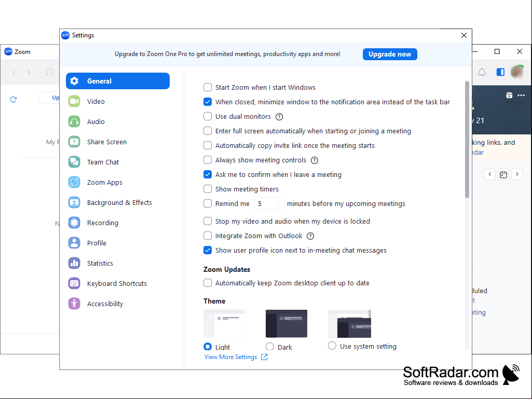Check Integrate Zoom with Outlook
Image resolution: width=532 pixels, height=399 pixels.
click(x=208, y=236)
